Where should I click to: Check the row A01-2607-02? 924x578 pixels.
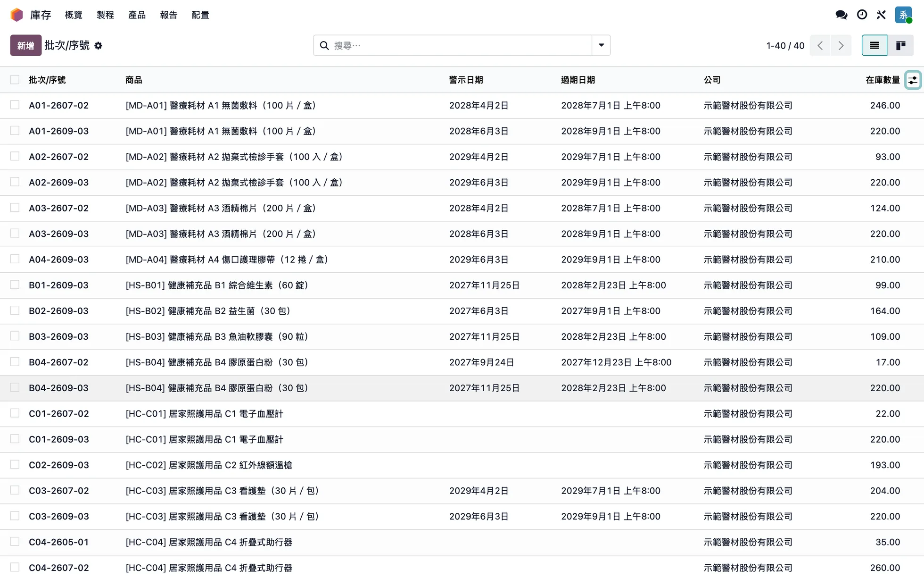point(15,105)
